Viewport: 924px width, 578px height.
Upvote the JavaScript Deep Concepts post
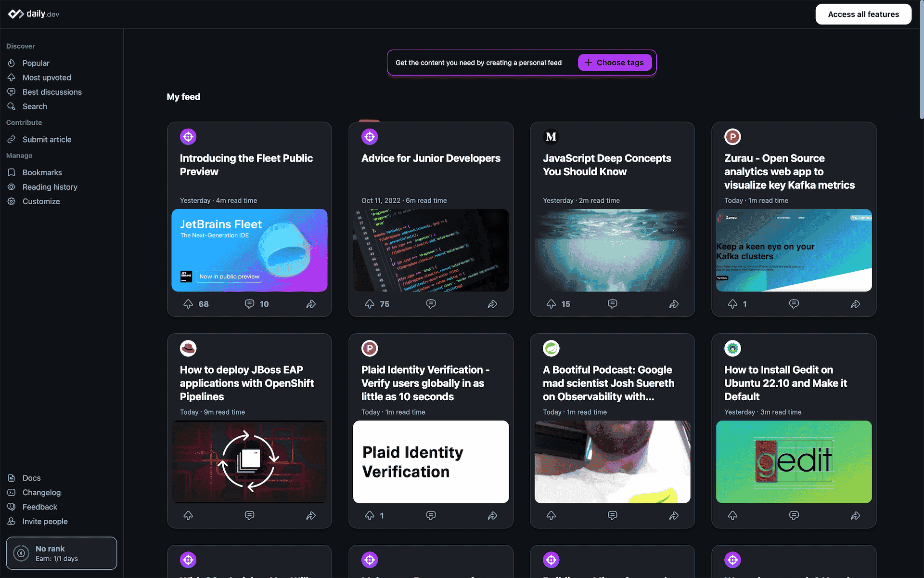[551, 304]
